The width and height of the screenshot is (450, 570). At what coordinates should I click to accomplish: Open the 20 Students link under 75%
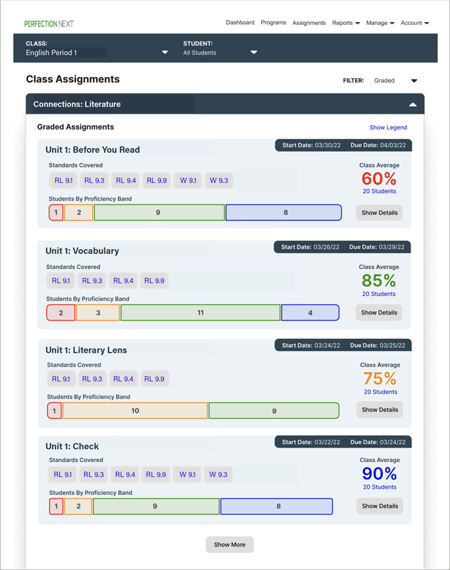(380, 392)
